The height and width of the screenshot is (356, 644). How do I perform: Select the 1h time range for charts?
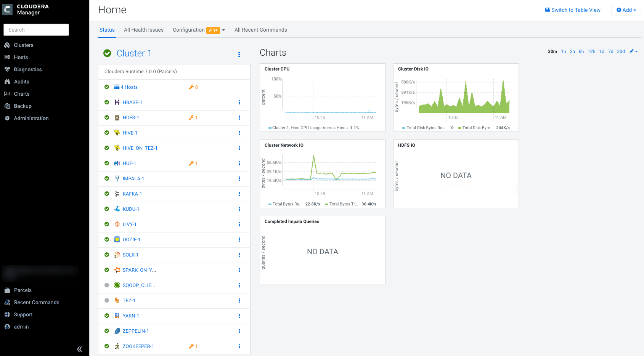563,51
